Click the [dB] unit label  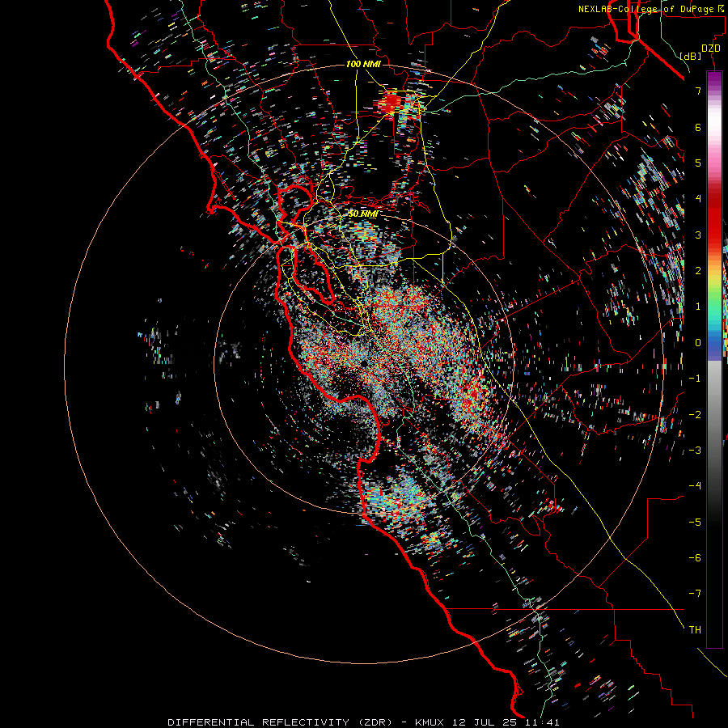tap(691, 56)
